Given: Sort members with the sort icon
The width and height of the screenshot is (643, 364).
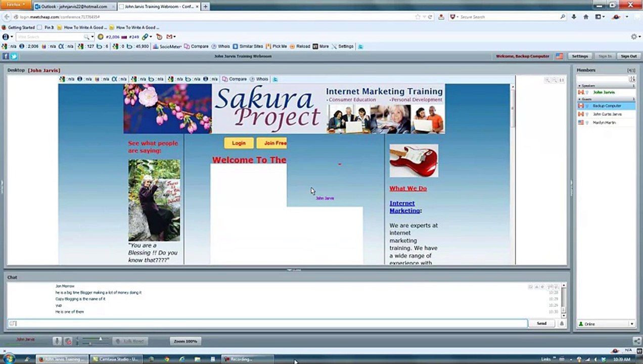Looking at the screenshot, I should coord(632,79).
